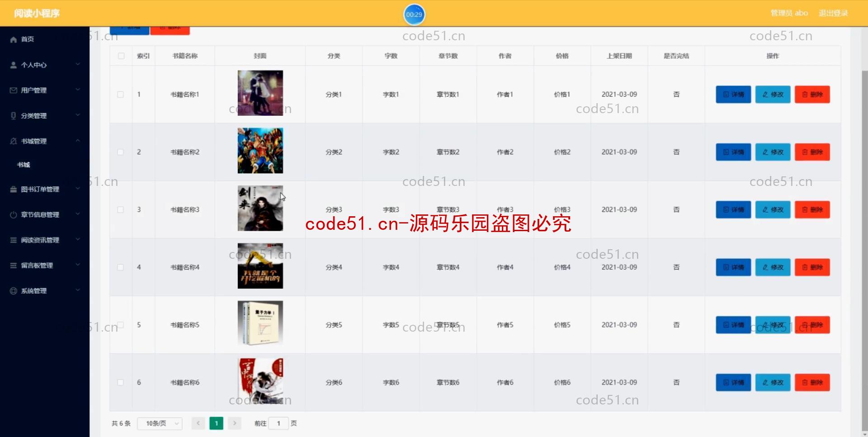This screenshot has height=437, width=868.
Task: Expand the 阅读资讯管理 menu chevron
Action: click(78, 239)
